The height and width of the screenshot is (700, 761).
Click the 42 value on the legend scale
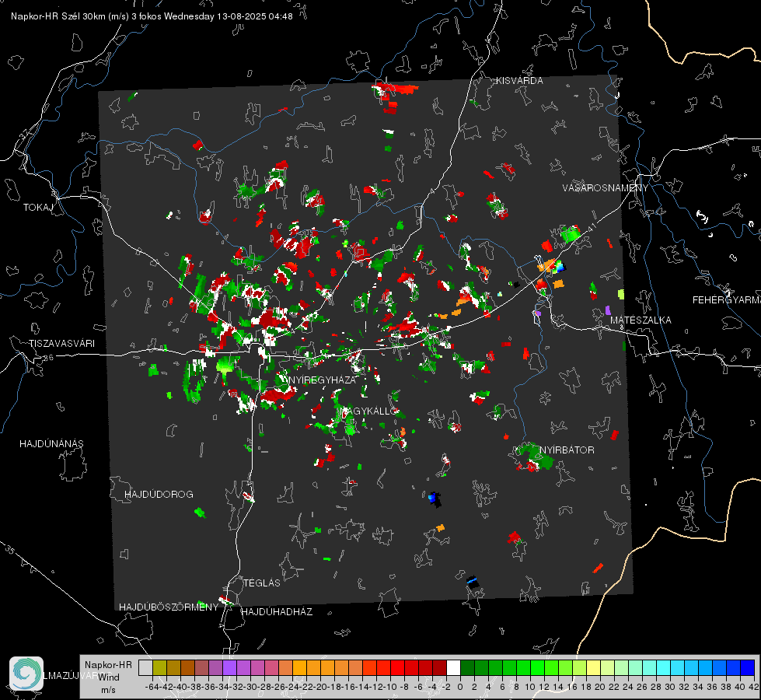tap(754, 687)
